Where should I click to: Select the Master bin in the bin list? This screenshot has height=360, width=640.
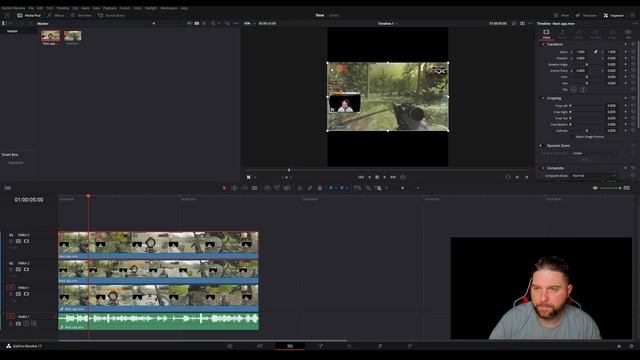pos(12,31)
